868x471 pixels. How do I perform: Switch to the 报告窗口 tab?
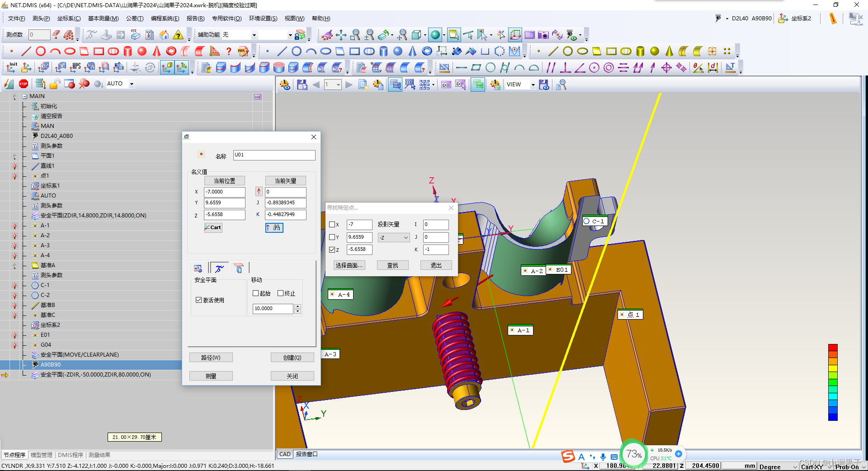(307, 454)
